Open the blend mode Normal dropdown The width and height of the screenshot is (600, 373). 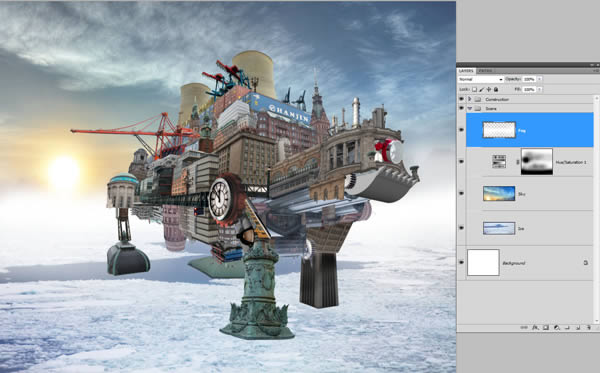point(481,79)
